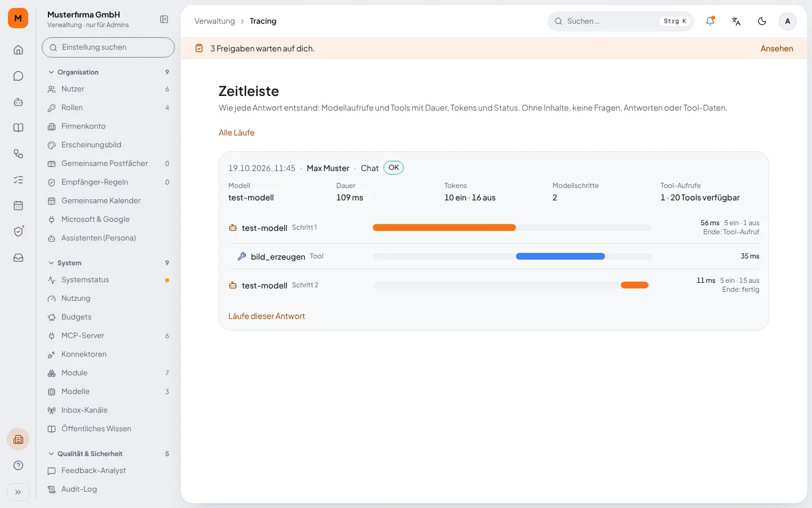This screenshot has height=508, width=812.
Task: Open Feedback-Analyst page
Action: [108, 471]
